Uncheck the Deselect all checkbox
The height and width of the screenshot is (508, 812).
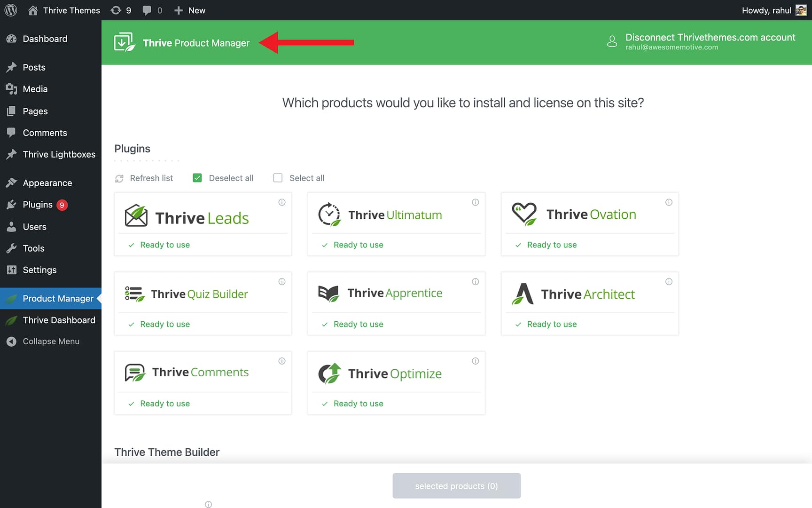(197, 178)
